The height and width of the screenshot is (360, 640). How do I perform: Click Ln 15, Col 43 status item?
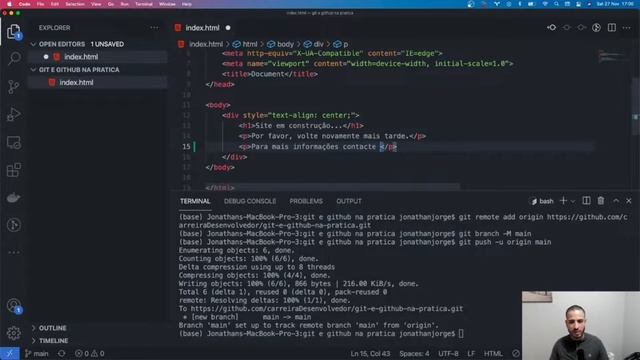pos(370,353)
